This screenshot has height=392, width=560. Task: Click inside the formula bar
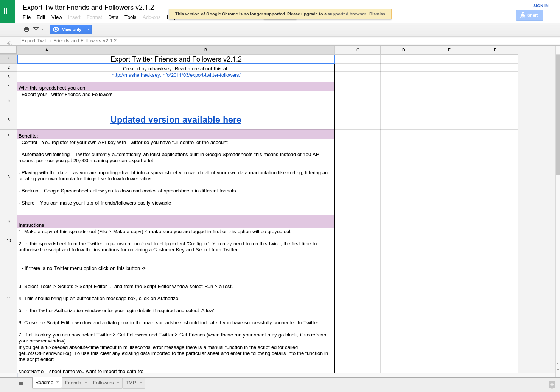[151, 40]
